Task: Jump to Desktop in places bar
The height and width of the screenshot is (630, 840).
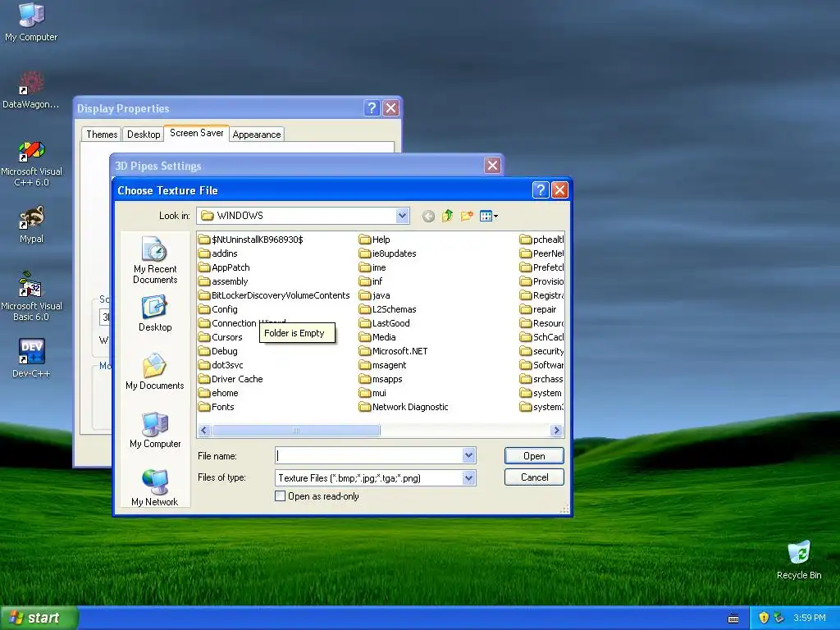Action: tap(155, 313)
